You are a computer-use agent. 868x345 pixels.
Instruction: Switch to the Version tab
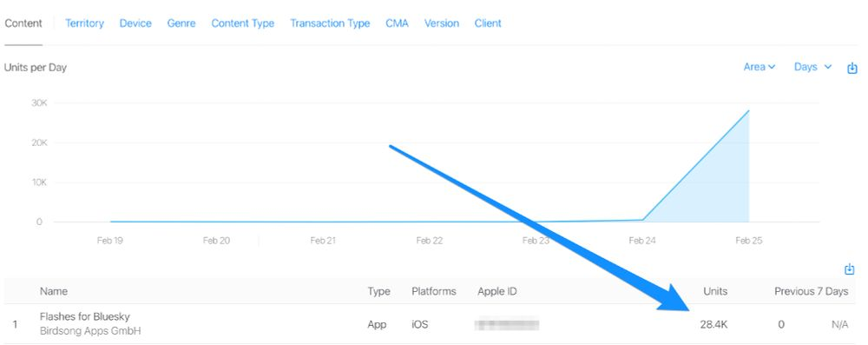click(x=441, y=23)
